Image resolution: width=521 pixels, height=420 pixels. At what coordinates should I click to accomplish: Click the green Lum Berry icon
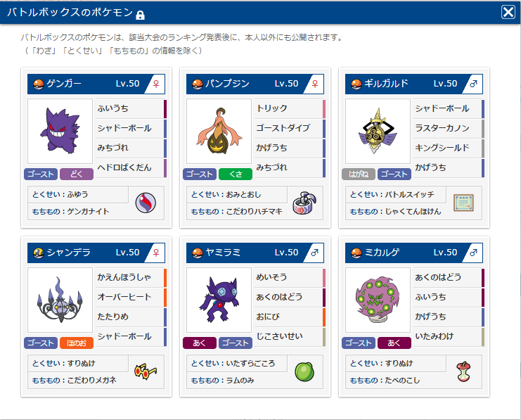tap(304, 371)
